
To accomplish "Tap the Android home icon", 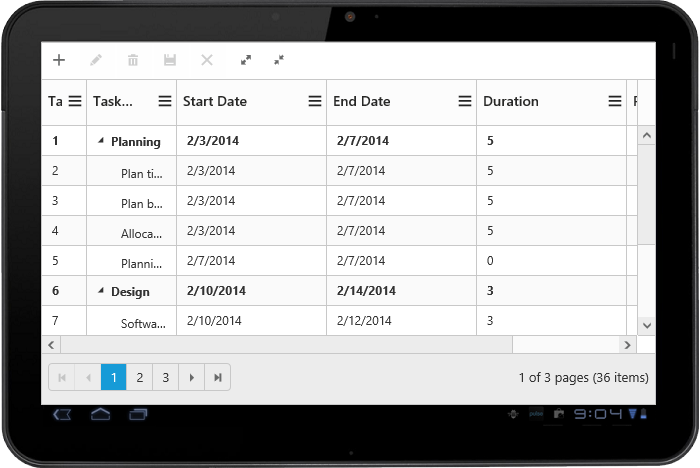I will [x=100, y=414].
